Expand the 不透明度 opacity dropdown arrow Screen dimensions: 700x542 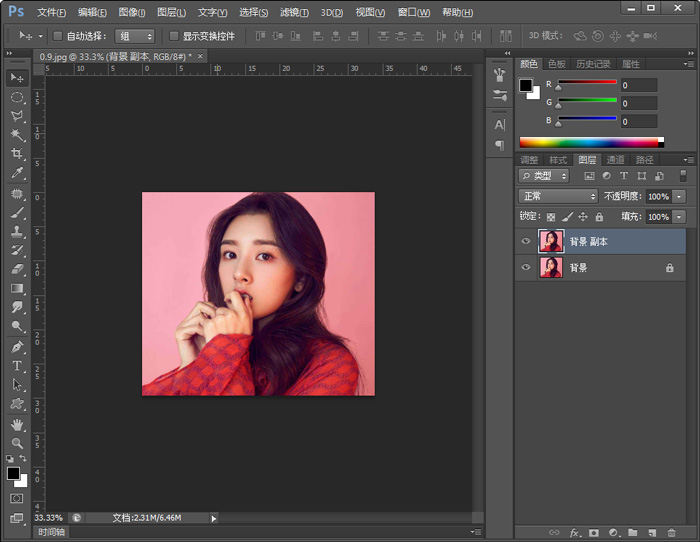pyautogui.click(x=680, y=197)
